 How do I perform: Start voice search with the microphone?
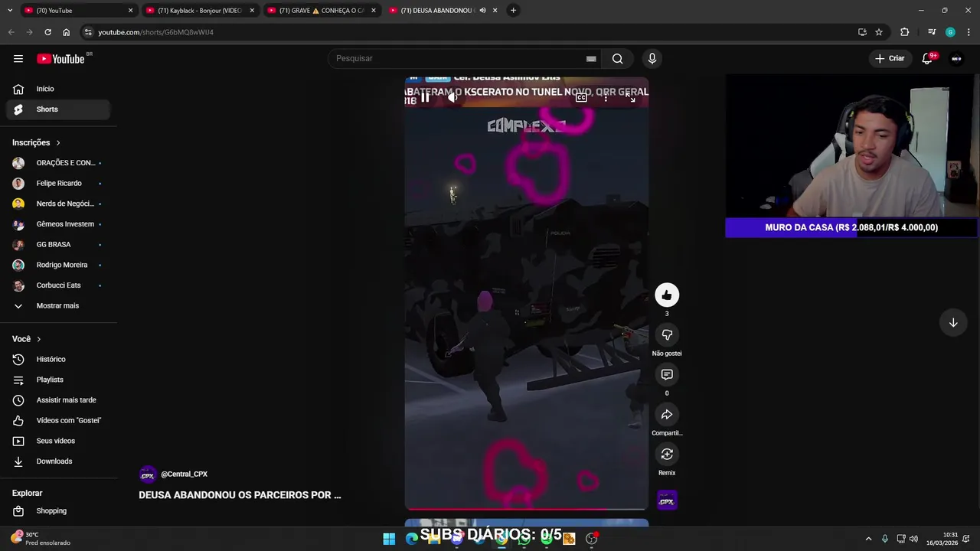(x=652, y=58)
